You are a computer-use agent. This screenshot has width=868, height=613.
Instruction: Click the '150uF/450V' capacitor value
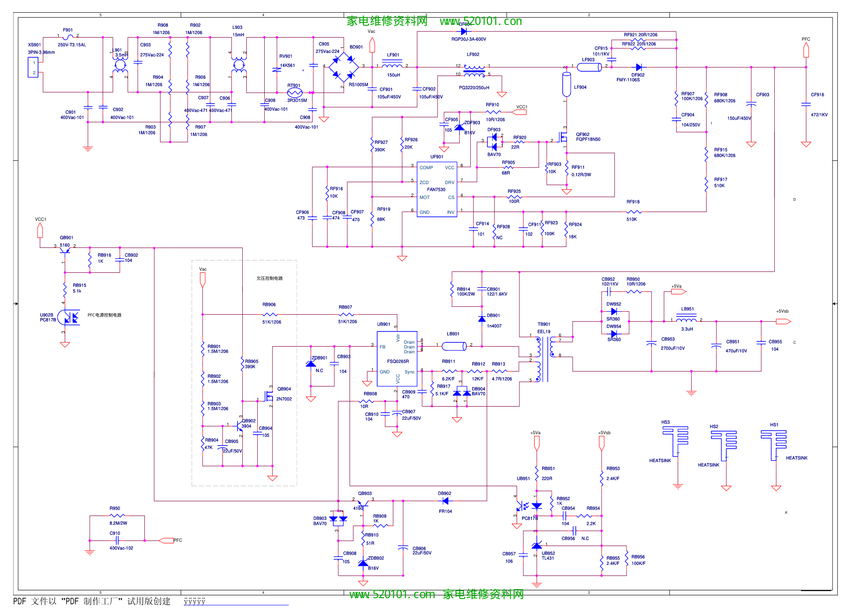coord(739,118)
